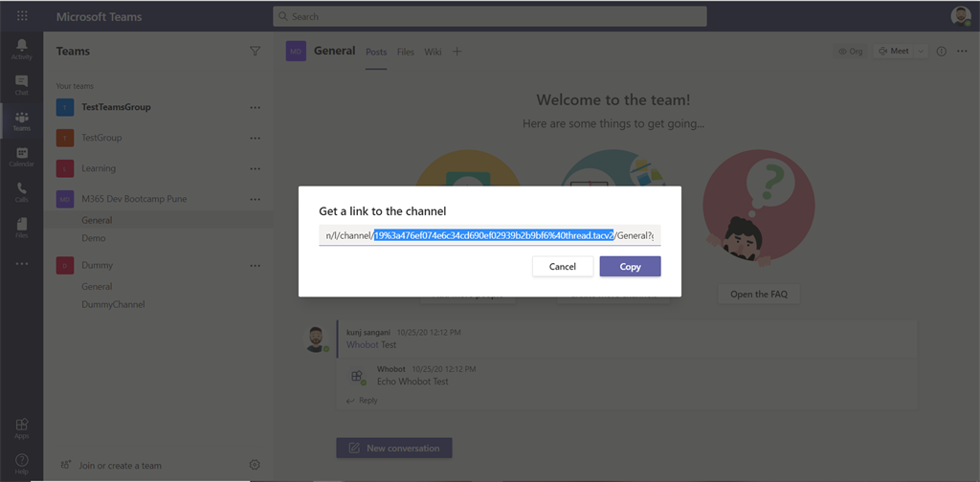Switch to the Wiki tab

pyautogui.click(x=434, y=52)
